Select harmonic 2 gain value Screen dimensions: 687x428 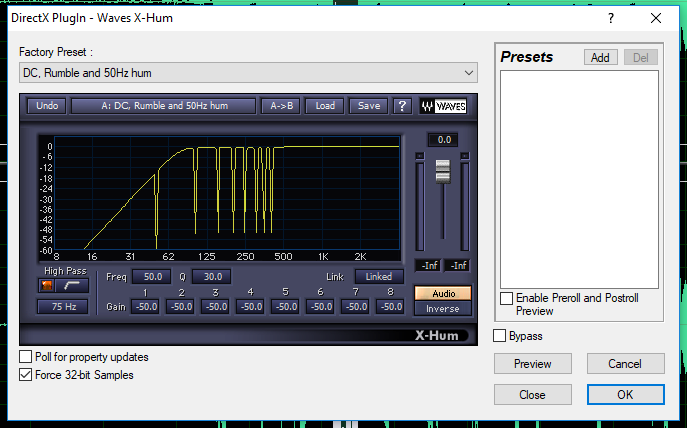pyautogui.click(x=181, y=307)
